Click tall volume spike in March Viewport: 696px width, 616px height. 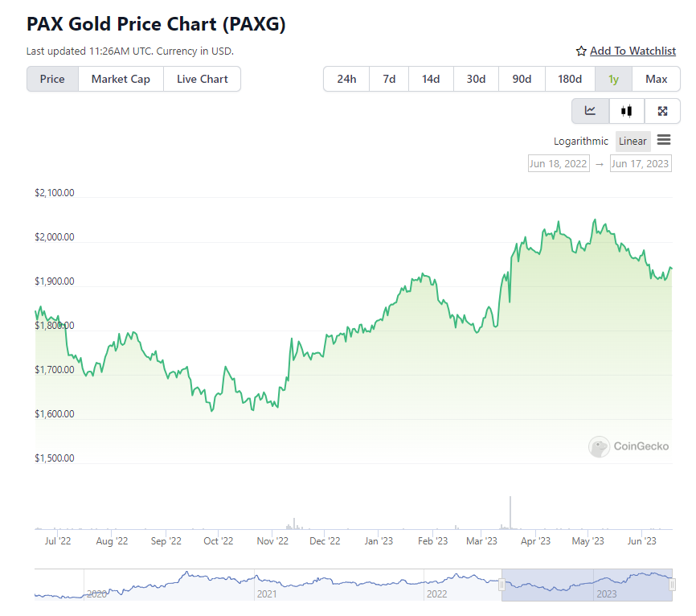click(x=510, y=512)
